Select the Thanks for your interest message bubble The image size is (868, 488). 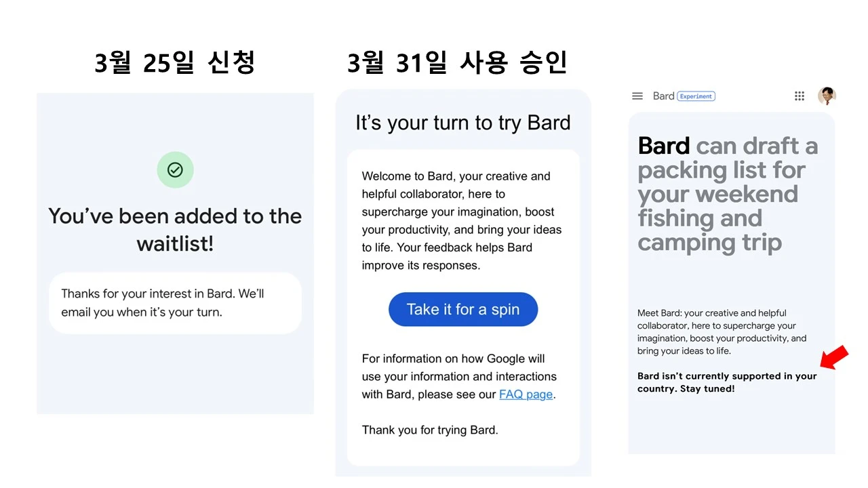[x=175, y=303]
